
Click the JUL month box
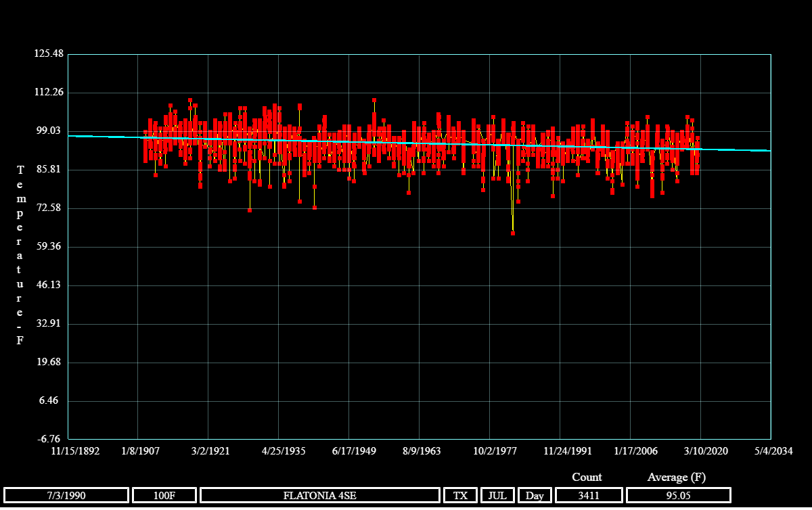click(498, 495)
